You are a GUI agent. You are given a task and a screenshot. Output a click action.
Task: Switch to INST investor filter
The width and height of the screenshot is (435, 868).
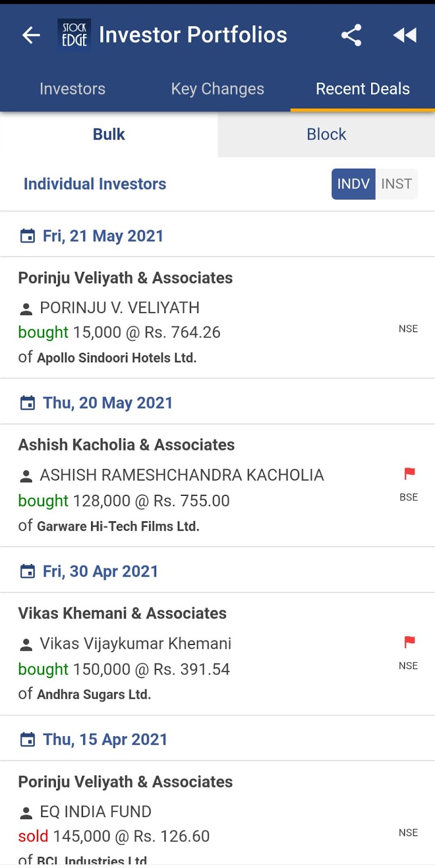click(x=396, y=184)
